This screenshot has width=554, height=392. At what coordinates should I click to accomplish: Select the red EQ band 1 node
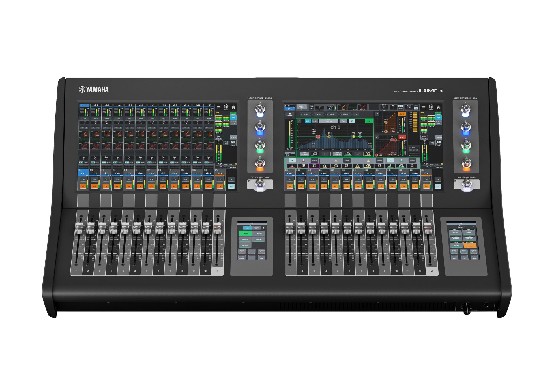tap(318, 137)
